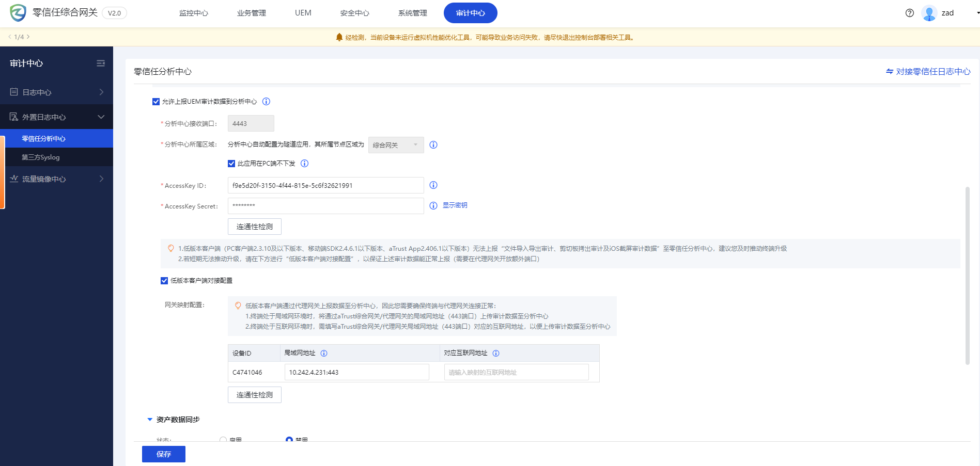This screenshot has height=466, width=980.
Task: Click info icon beside 此应用在PC端不下发
Action: [304, 164]
